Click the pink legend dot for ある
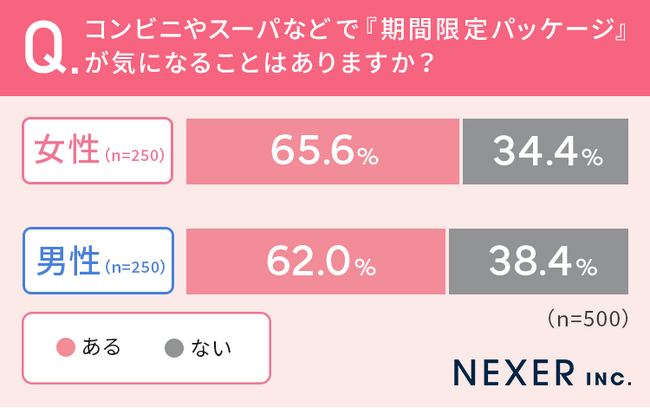Viewport: 650px width, 408px height. [65, 348]
